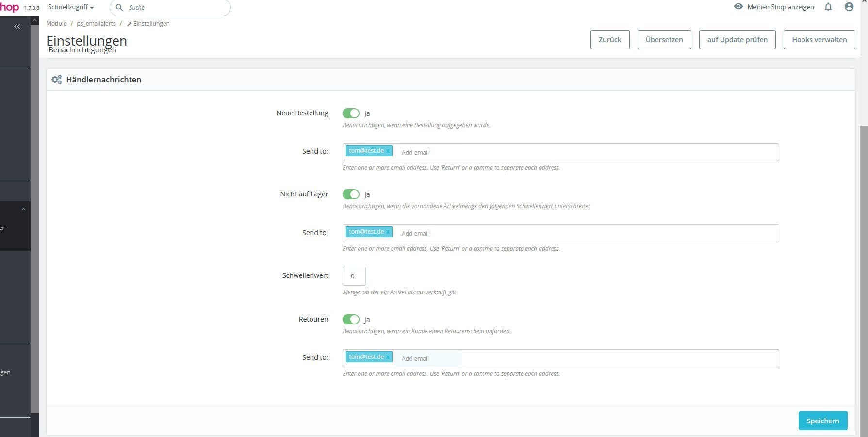This screenshot has height=437, width=868.
Task: Toggle the Nicht auf Lager switch
Action: click(x=351, y=194)
